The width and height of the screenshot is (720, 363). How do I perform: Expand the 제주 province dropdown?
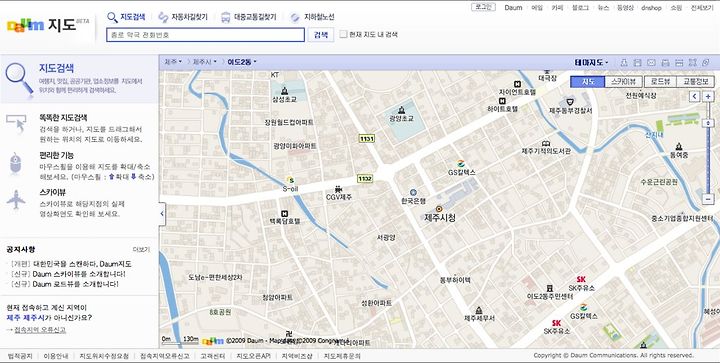pyautogui.click(x=173, y=62)
